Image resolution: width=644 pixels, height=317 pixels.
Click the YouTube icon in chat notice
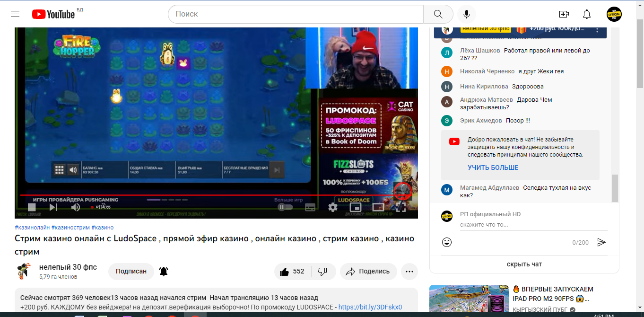point(454,141)
